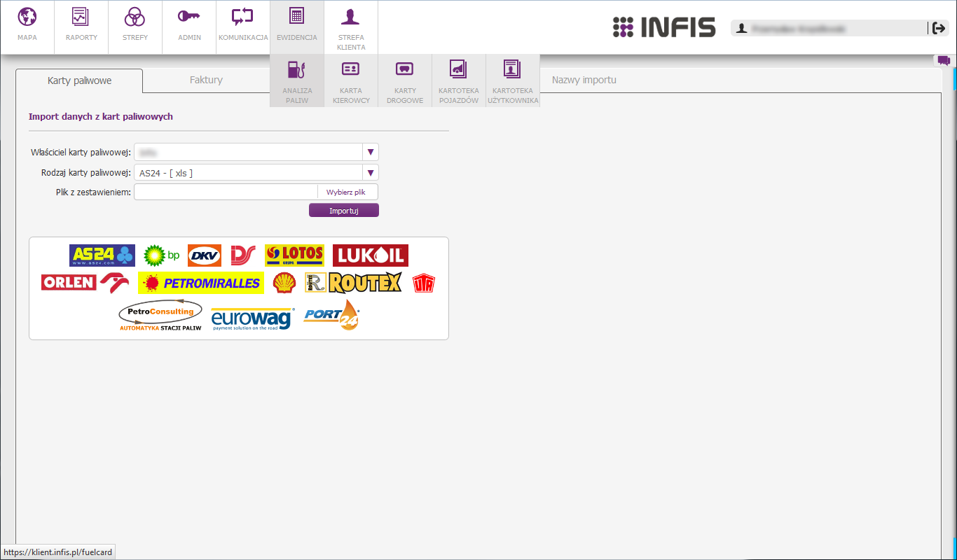Open Kartoteka Użytkownika submenu item
Viewport: 957px width, 560px height.
513,80
